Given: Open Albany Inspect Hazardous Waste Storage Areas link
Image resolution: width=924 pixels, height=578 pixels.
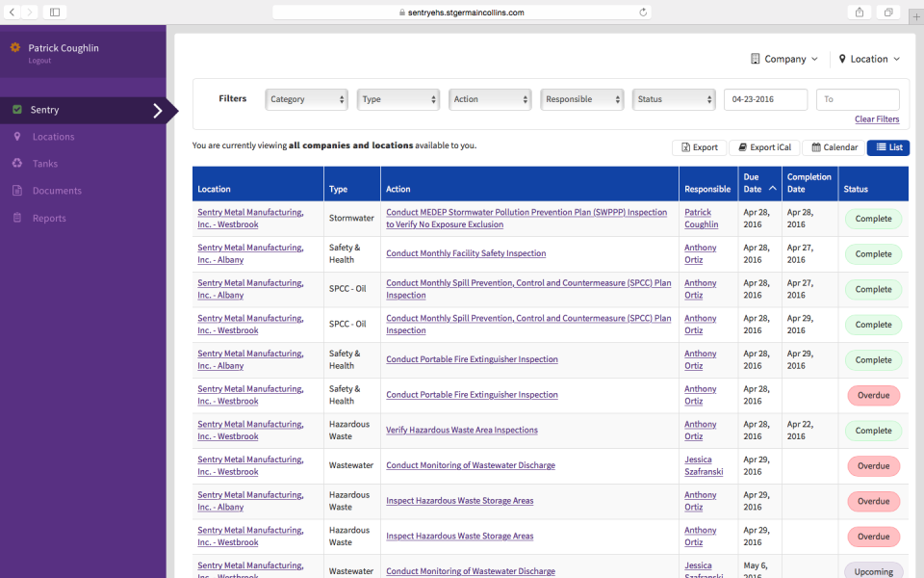Looking at the screenshot, I should click(x=460, y=501).
